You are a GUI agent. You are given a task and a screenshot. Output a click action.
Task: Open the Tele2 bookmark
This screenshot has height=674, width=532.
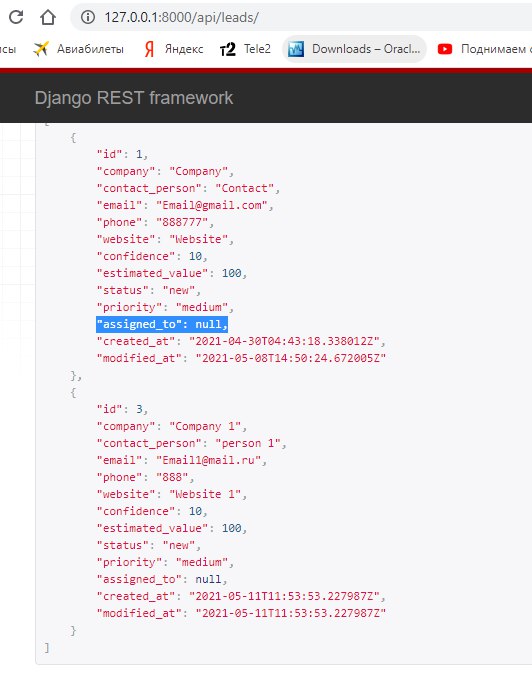245,49
